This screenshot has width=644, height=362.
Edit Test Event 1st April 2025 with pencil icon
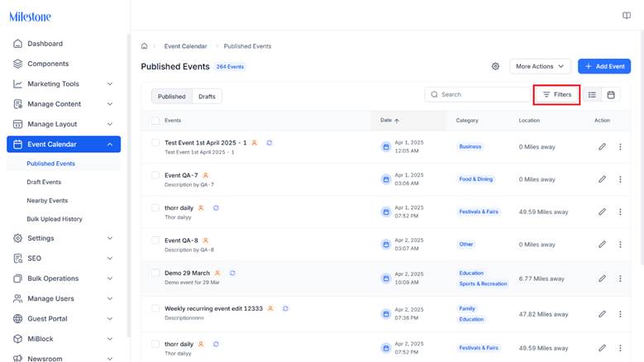602,146
